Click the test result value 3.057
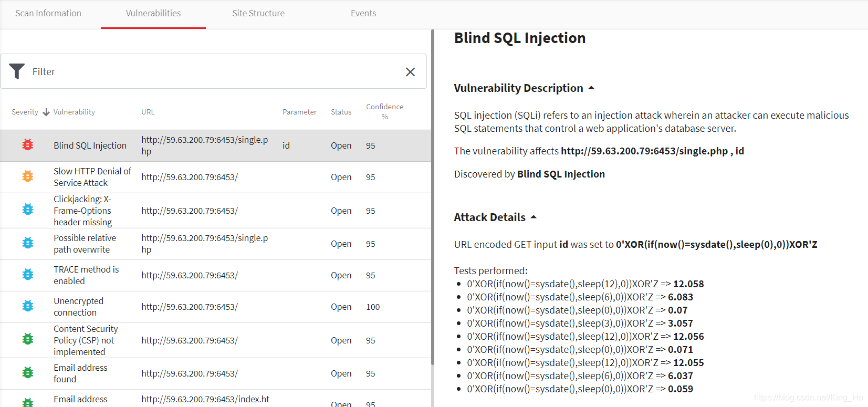The height and width of the screenshot is (407, 868). [x=681, y=323]
